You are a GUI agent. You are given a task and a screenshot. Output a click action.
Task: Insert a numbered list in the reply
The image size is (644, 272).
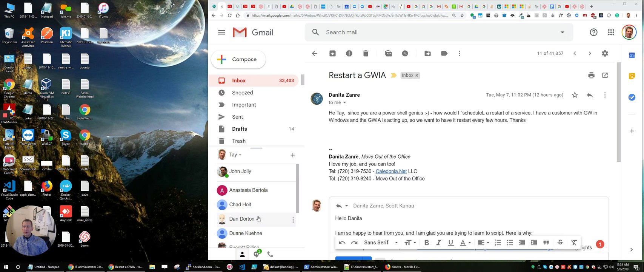point(498,243)
